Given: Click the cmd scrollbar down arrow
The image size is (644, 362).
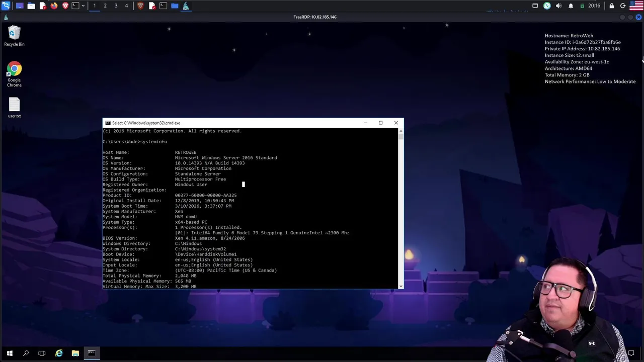Looking at the screenshot, I should point(400,286).
